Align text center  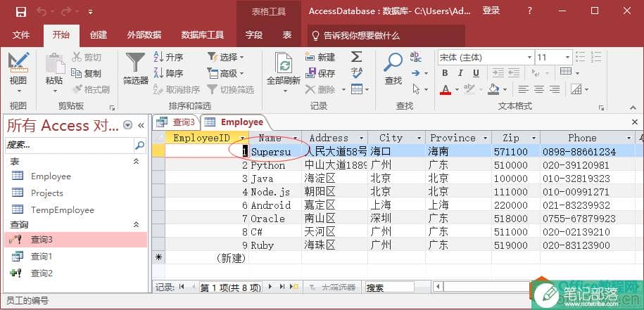[x=539, y=89]
